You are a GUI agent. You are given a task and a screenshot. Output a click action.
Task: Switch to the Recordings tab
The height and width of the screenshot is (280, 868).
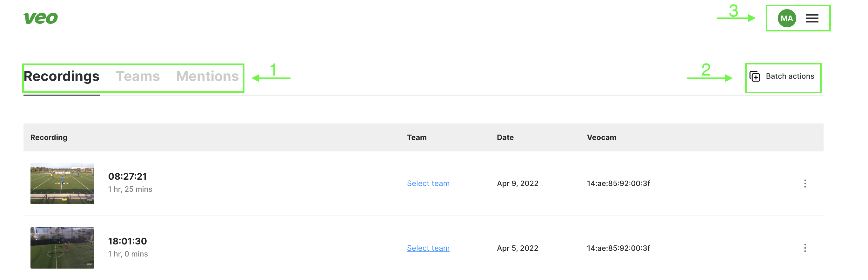click(61, 76)
